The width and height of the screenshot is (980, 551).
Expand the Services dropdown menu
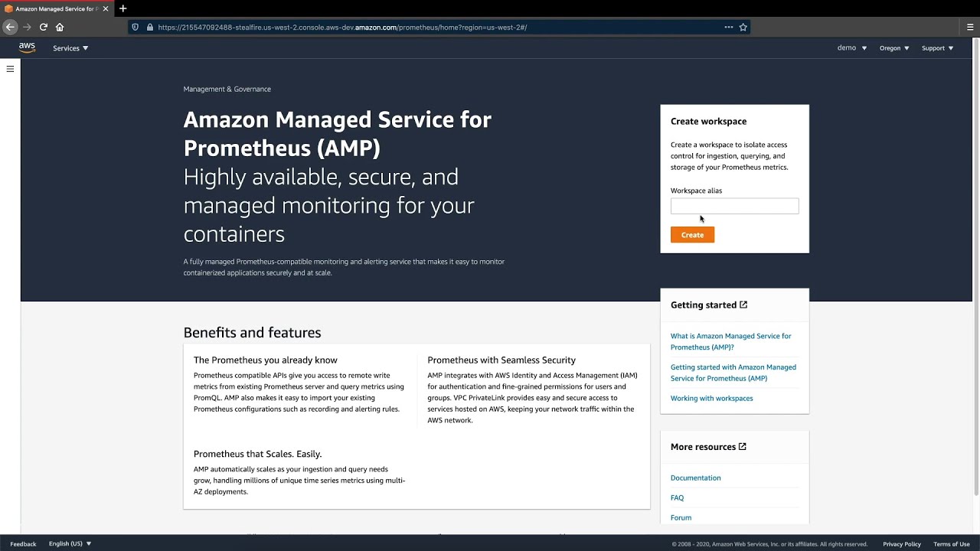pyautogui.click(x=70, y=48)
